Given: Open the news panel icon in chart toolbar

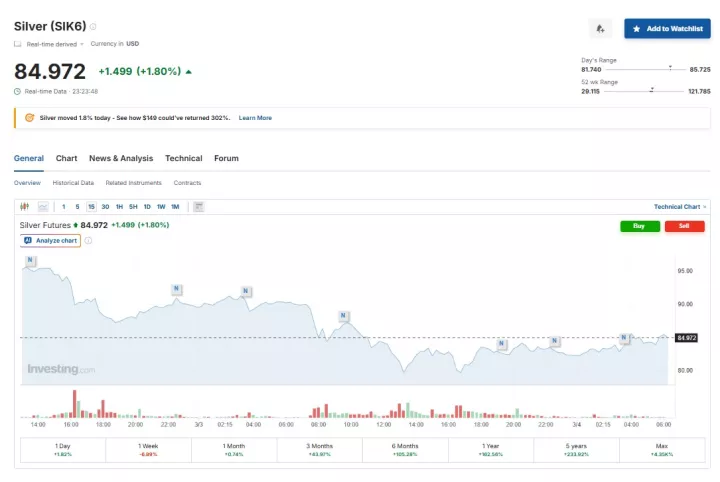Looking at the screenshot, I should coord(199,207).
